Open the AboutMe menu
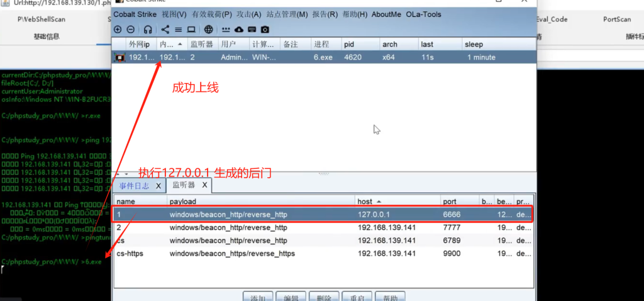The height and width of the screenshot is (301, 644). pos(387,14)
